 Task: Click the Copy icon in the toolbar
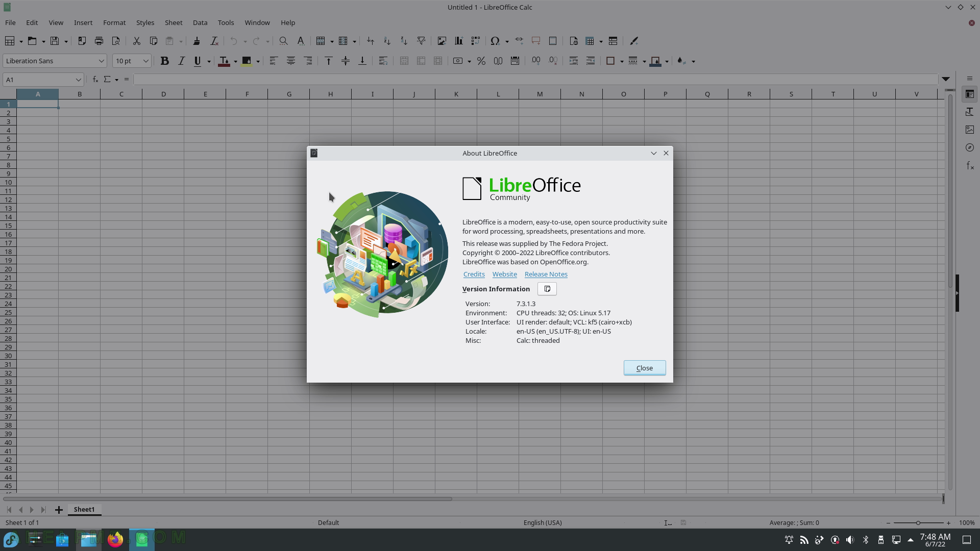(153, 41)
